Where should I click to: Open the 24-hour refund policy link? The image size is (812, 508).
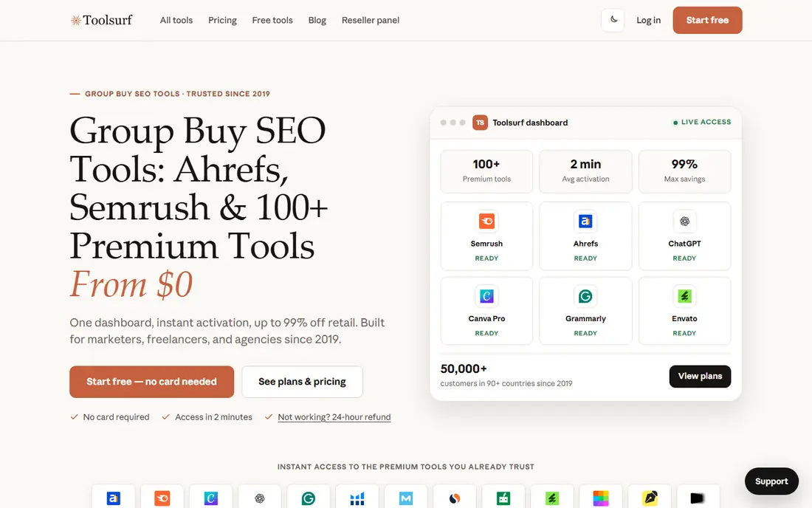pos(334,417)
